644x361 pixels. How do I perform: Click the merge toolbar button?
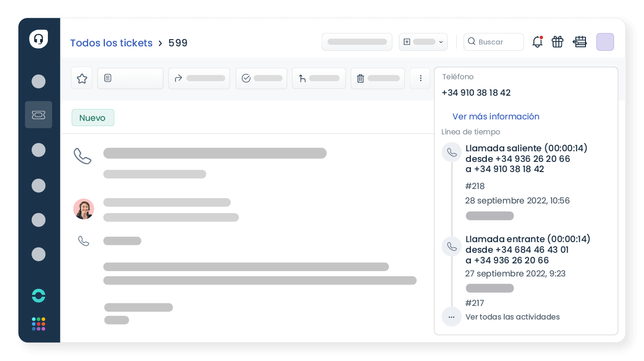click(x=319, y=78)
